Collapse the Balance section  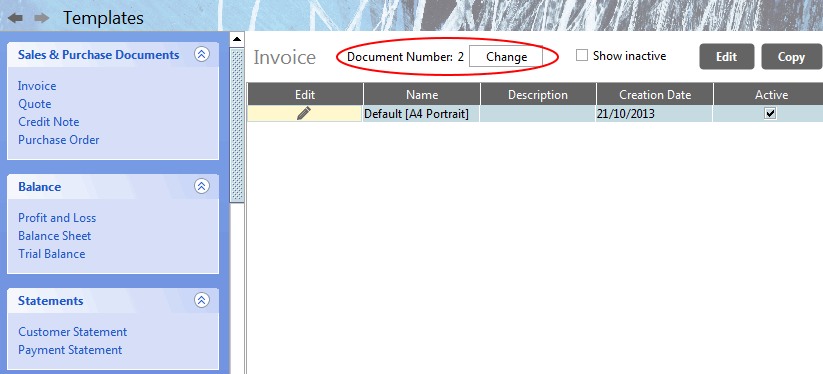pos(202,186)
